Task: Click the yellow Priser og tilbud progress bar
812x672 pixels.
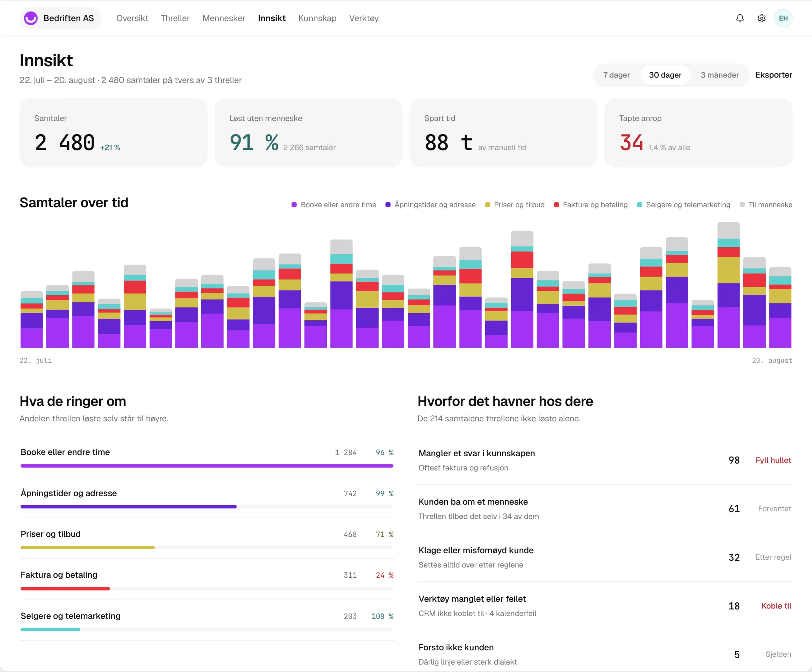Action: pos(87,548)
